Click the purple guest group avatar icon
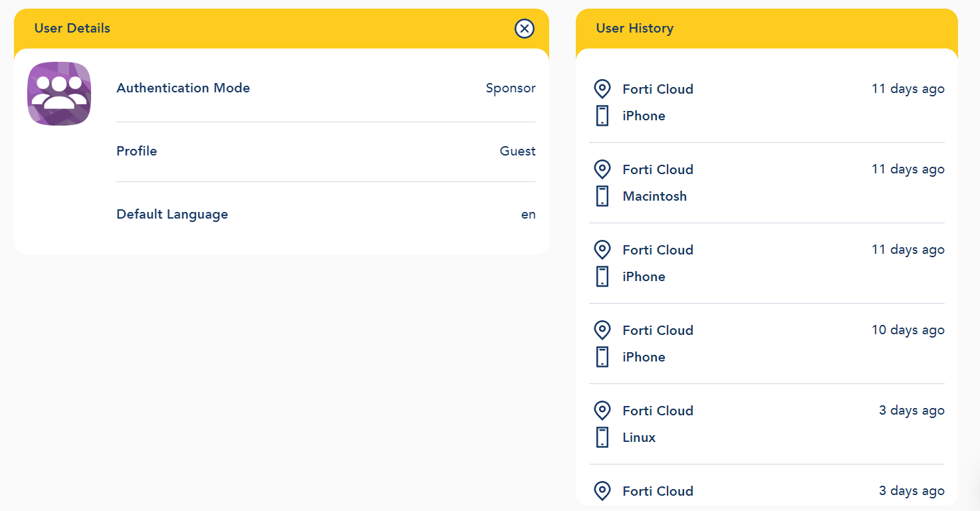The height and width of the screenshot is (511, 980). tap(59, 94)
